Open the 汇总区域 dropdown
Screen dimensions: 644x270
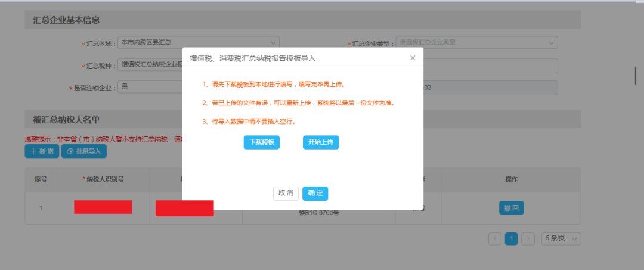coord(198,43)
